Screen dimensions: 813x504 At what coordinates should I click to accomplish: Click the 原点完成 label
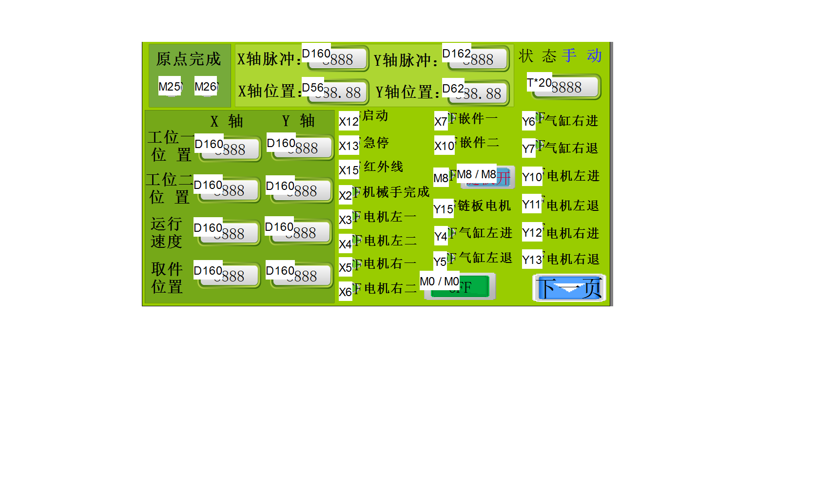[189, 59]
